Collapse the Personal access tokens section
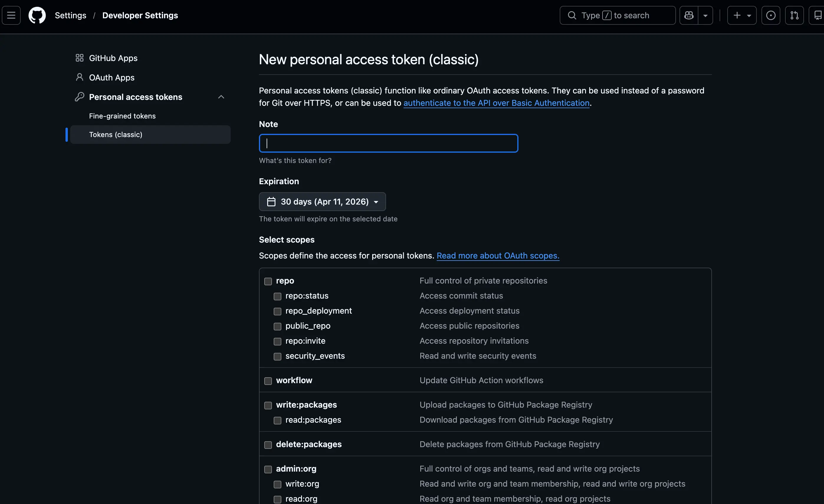The width and height of the screenshot is (824, 504). coord(221,97)
